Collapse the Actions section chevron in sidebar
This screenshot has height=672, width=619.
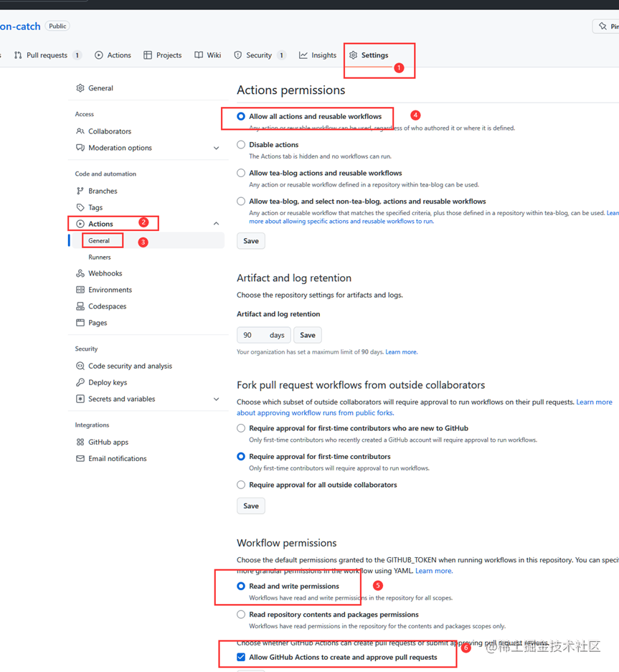click(x=216, y=224)
